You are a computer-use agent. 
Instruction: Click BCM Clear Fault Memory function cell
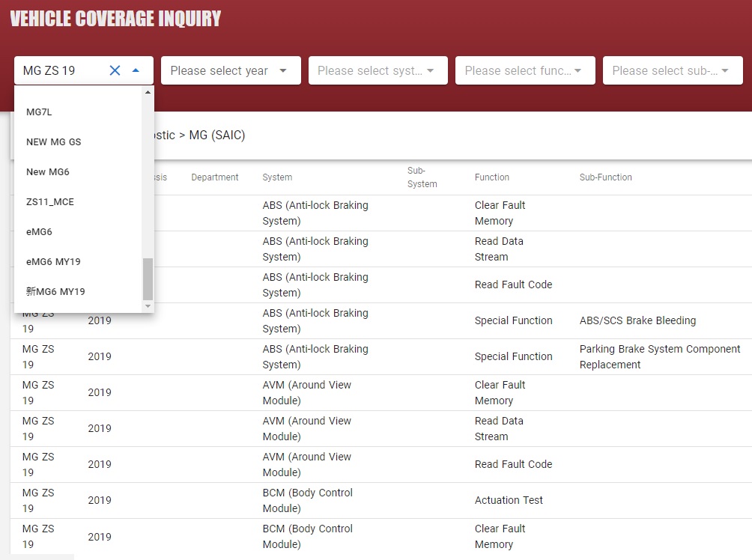tap(500, 537)
